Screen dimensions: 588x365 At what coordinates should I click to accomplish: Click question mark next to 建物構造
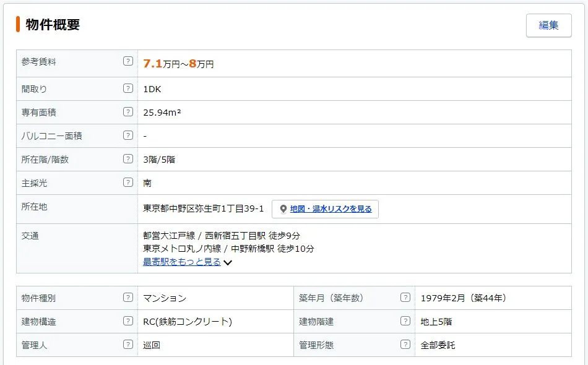point(128,321)
